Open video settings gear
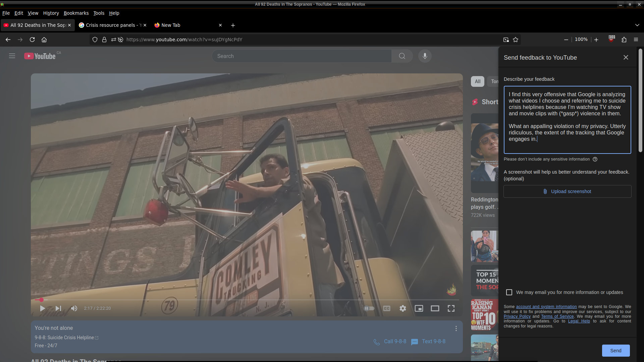644x362 pixels. [x=403, y=308]
